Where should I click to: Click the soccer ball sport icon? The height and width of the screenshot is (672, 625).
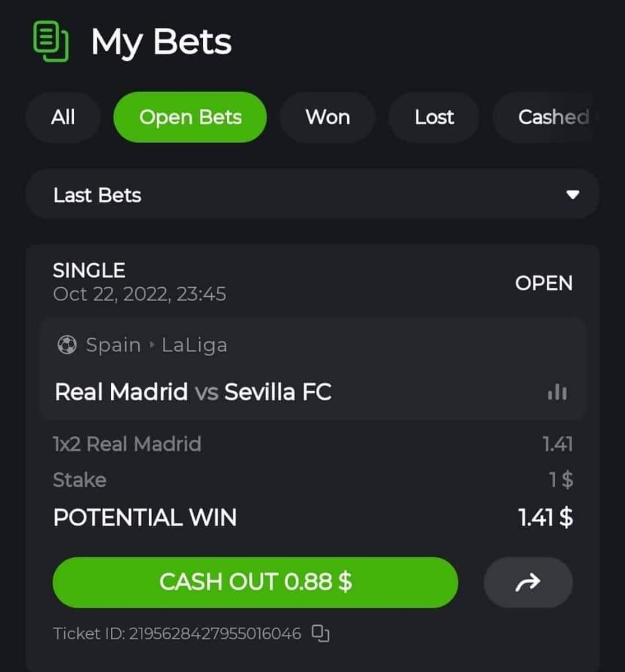67,344
